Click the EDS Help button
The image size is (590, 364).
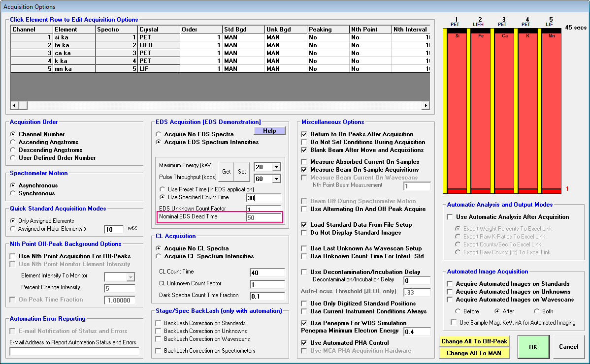coord(269,131)
